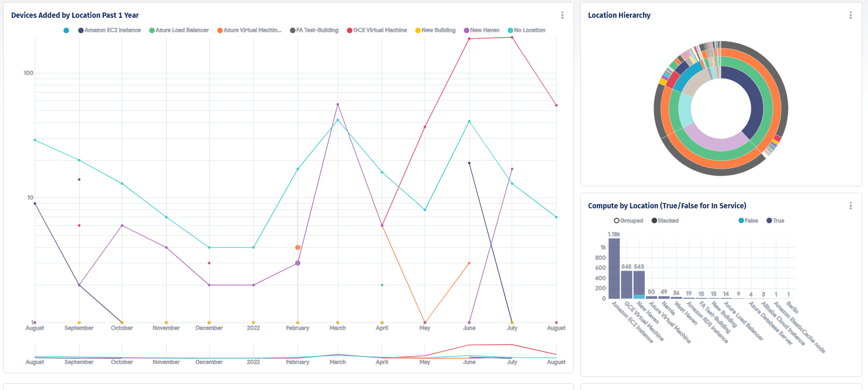Toggle the New Haven legend series
This screenshot has width=868, height=390.
pos(481,30)
